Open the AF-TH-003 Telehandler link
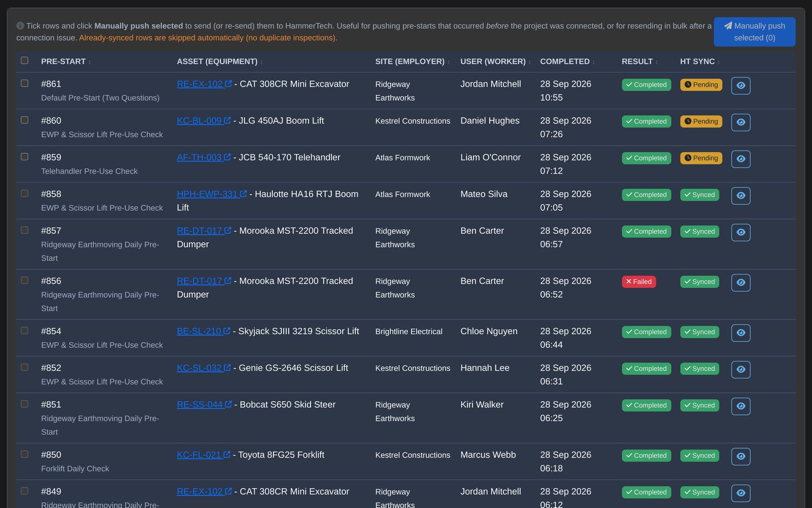This screenshot has width=812, height=508. [204, 157]
